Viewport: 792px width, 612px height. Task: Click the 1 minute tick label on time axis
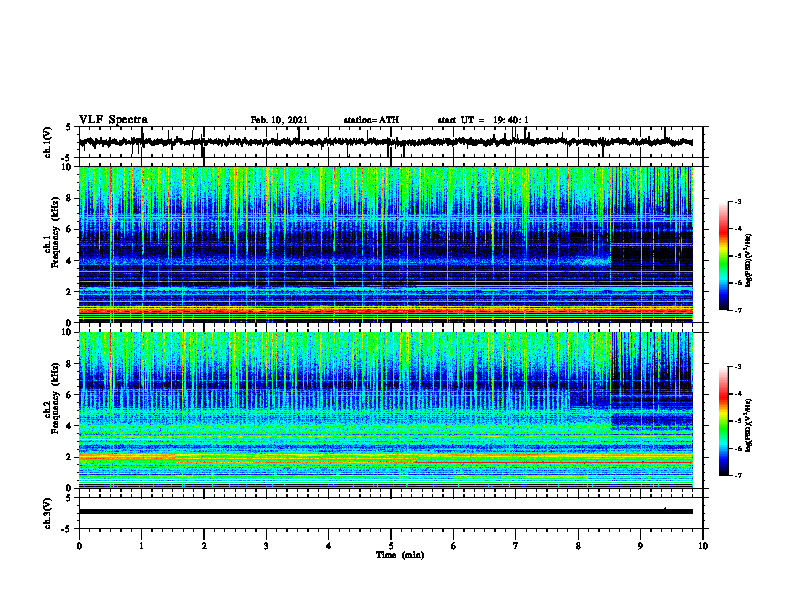pos(141,546)
